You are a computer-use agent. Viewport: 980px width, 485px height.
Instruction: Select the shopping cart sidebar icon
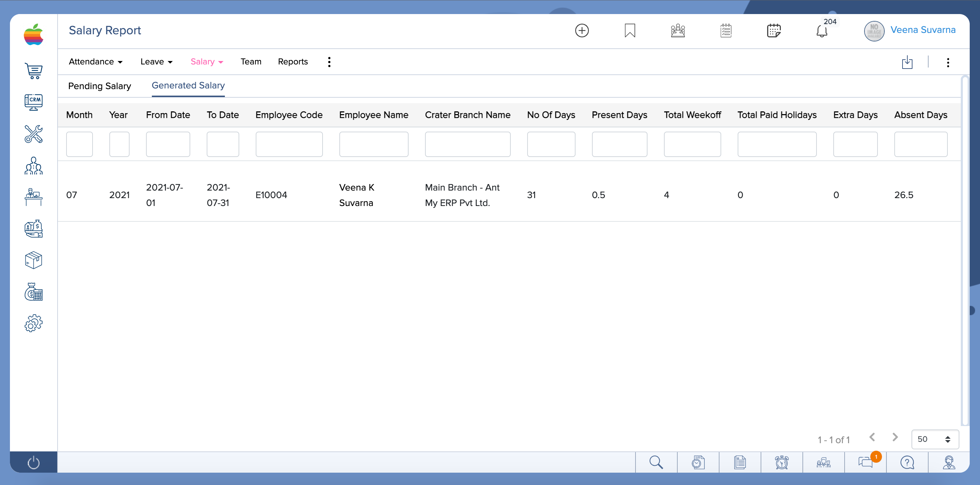tap(34, 71)
